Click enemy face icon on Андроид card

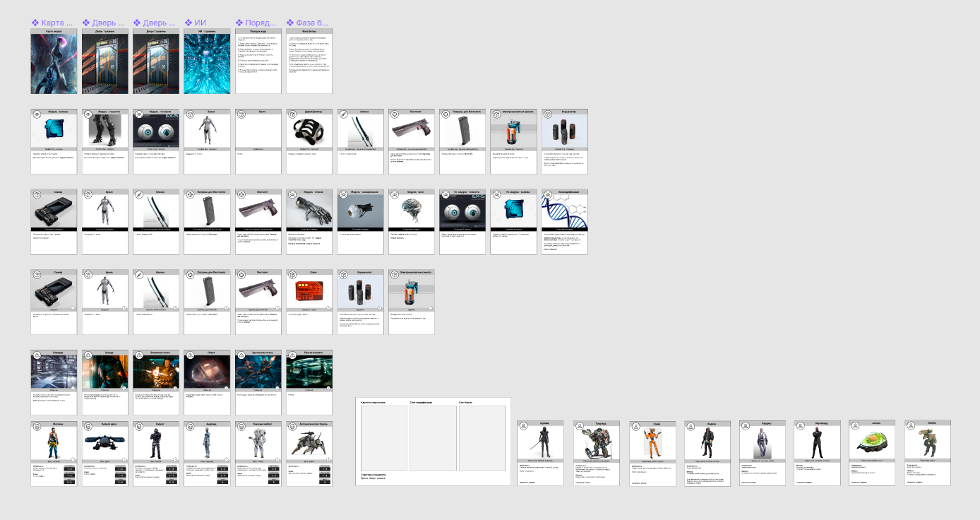coord(190,425)
